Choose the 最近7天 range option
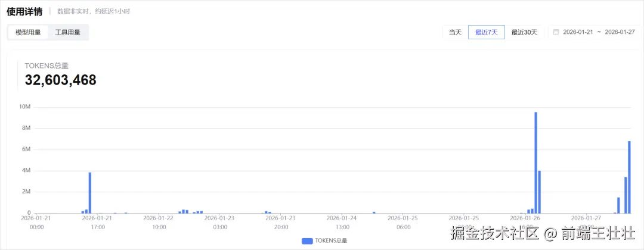644x250 pixels. point(487,32)
